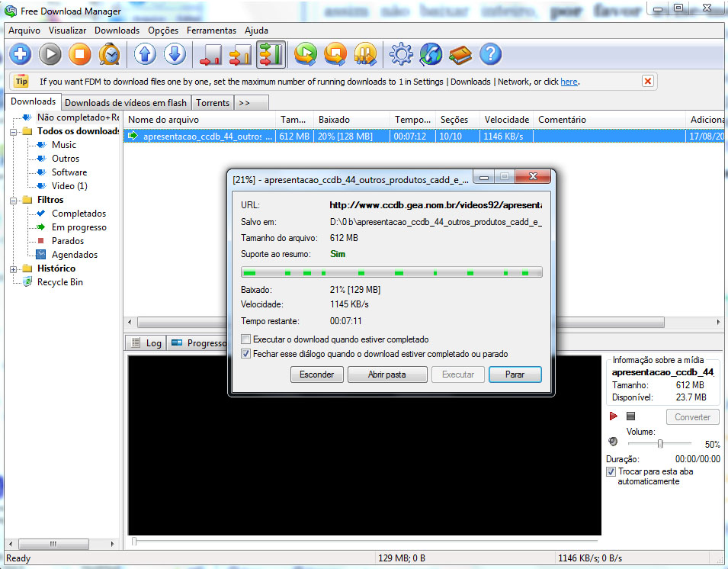Viewport: 728px width, 569px height.
Task: Click the red play icon in media panel
Action: (x=613, y=416)
